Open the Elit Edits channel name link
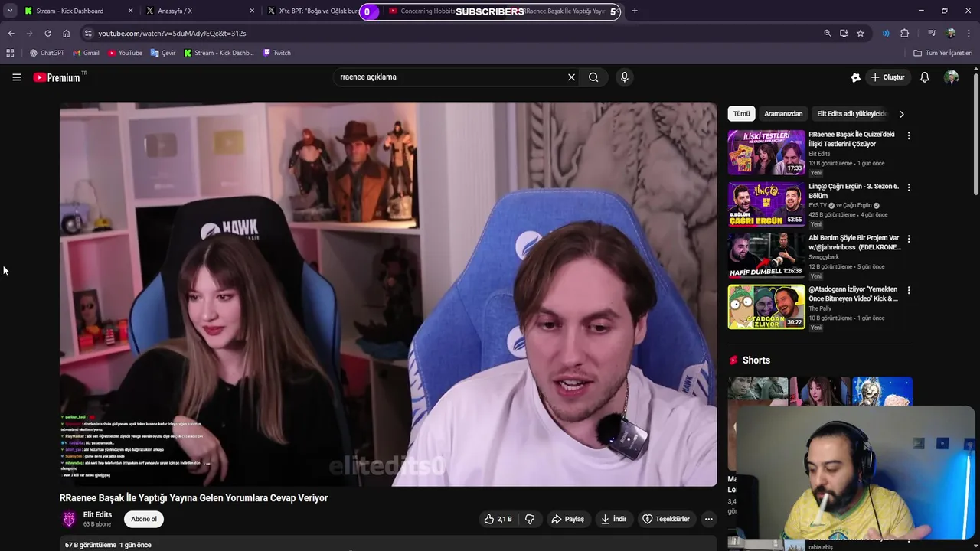 coord(97,515)
